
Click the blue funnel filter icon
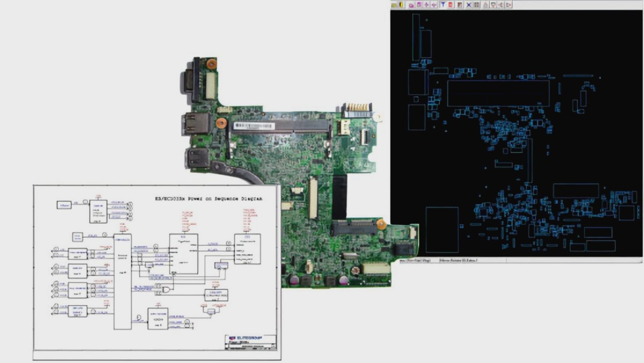click(x=443, y=5)
